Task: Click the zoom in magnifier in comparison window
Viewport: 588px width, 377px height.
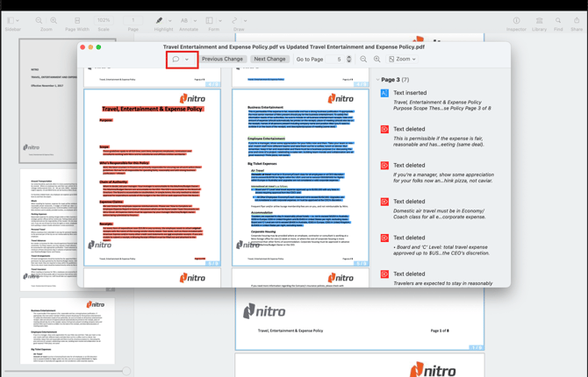Action: tap(377, 60)
